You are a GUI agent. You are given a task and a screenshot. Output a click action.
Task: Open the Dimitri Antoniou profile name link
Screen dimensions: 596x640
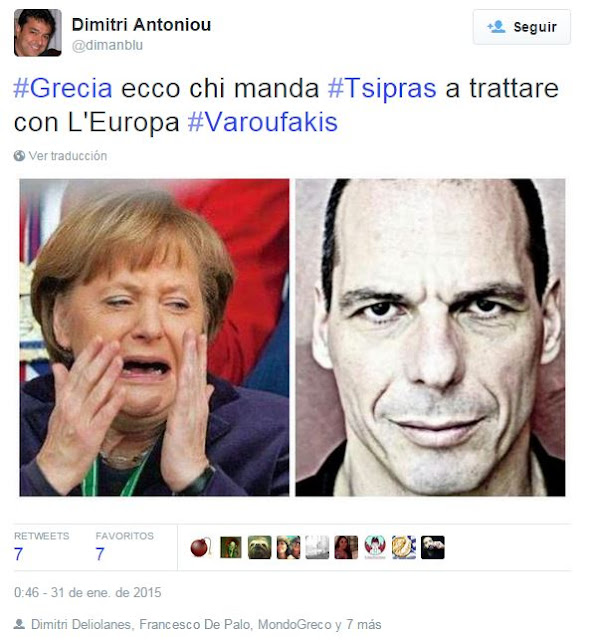[141, 24]
